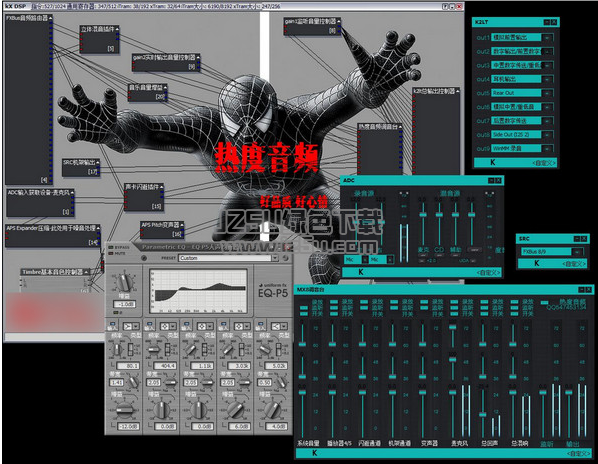
Task: Open filter type dropdown for EQ band 5
Action: (x=279, y=326)
